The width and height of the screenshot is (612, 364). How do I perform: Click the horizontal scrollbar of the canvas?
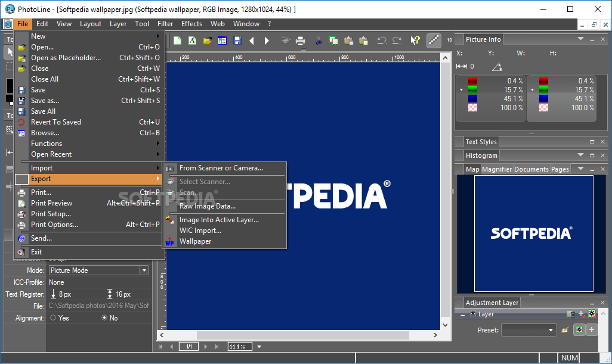coord(303,335)
